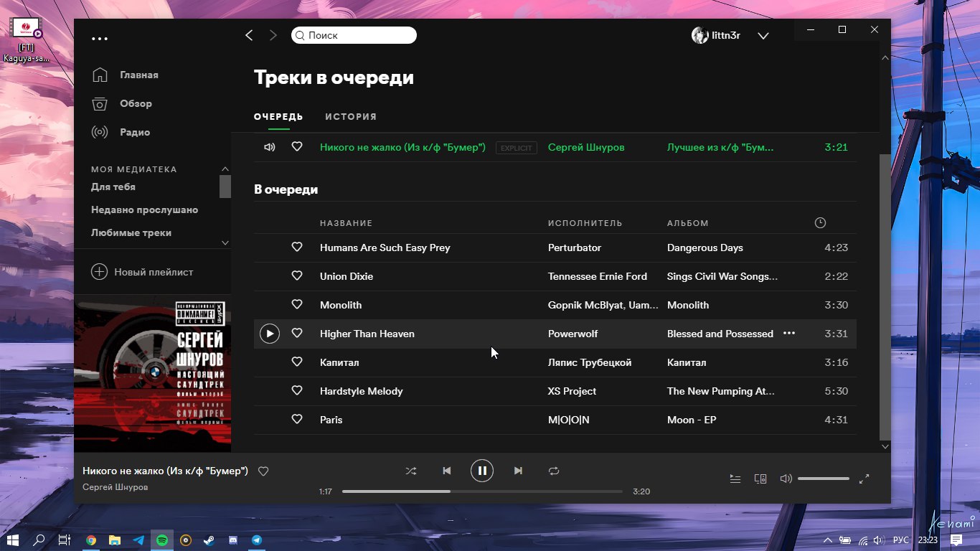This screenshot has height=551, width=980.
Task: Like Humans Are Such Easy Prey
Action: pos(297,247)
